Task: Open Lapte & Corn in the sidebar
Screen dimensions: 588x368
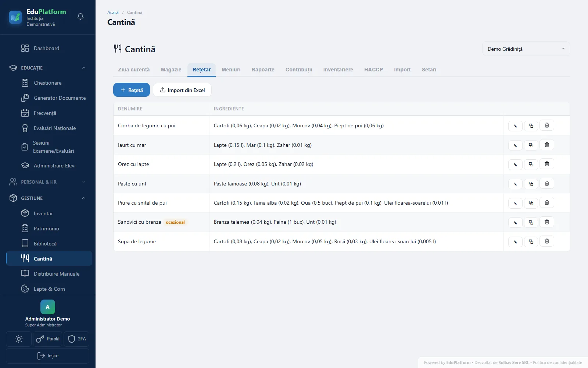Action: pos(49,289)
